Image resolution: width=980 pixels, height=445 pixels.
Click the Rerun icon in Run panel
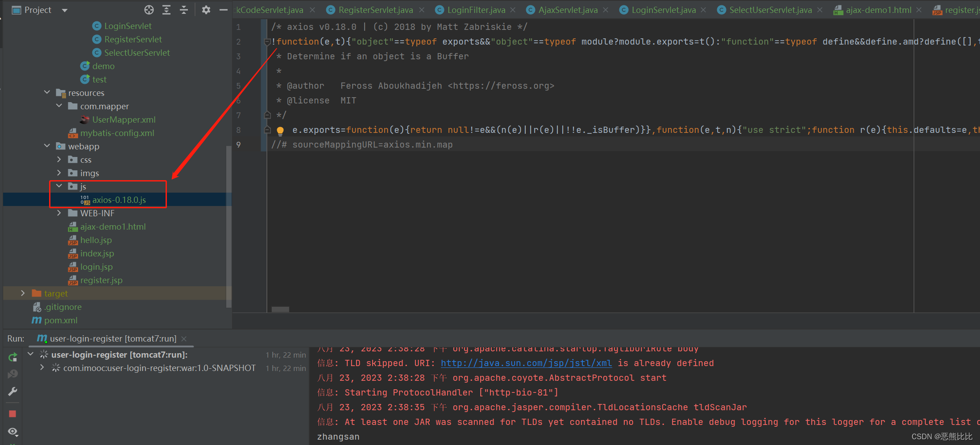(12, 357)
